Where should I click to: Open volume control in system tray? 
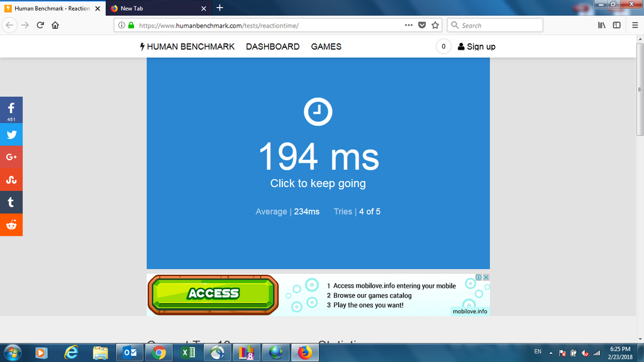(586, 353)
